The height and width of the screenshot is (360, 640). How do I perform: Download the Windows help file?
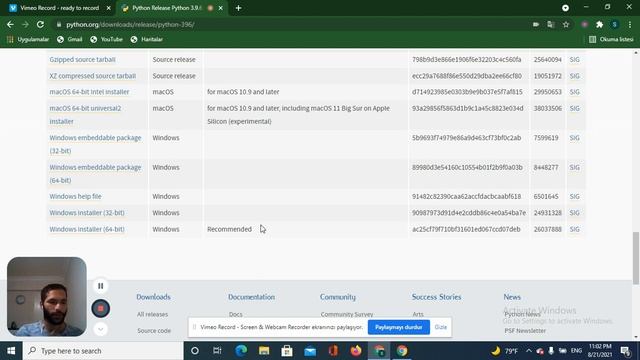coord(76,196)
